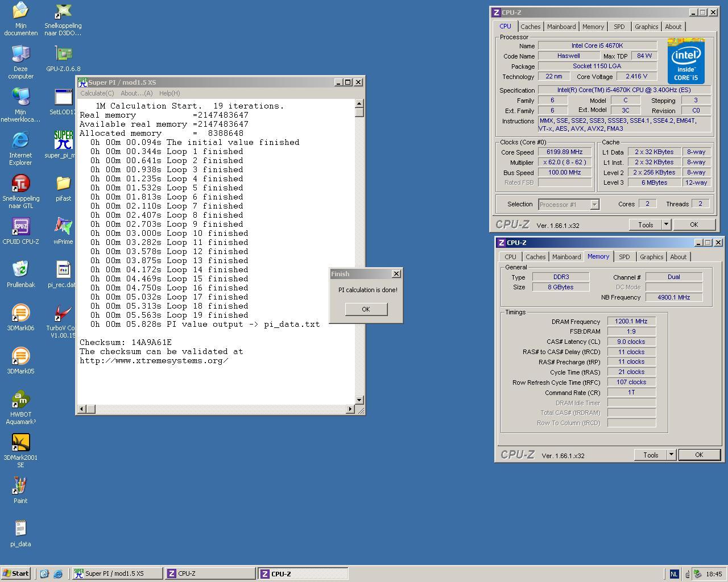Click Super PI horizontal scrollbar left arrow

point(82,409)
